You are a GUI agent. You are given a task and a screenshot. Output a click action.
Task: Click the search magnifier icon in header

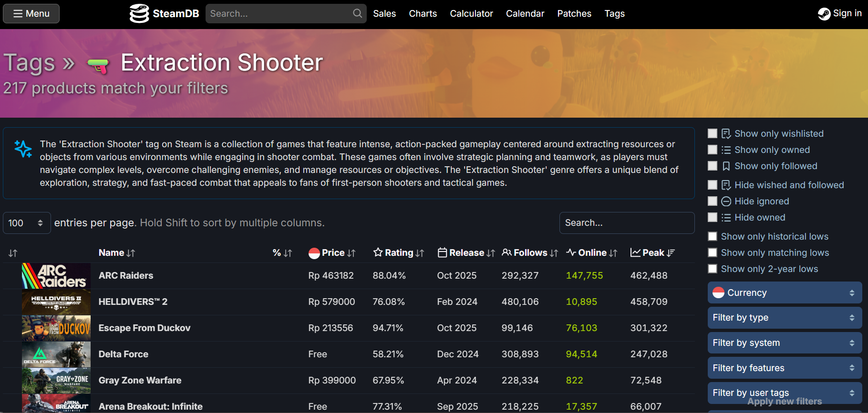pyautogui.click(x=357, y=13)
